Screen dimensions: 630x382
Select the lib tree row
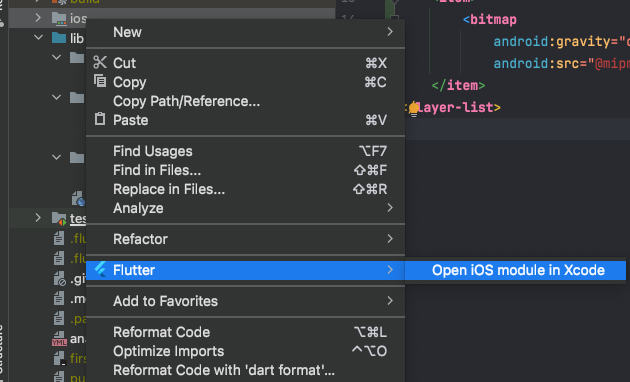[x=47, y=38]
